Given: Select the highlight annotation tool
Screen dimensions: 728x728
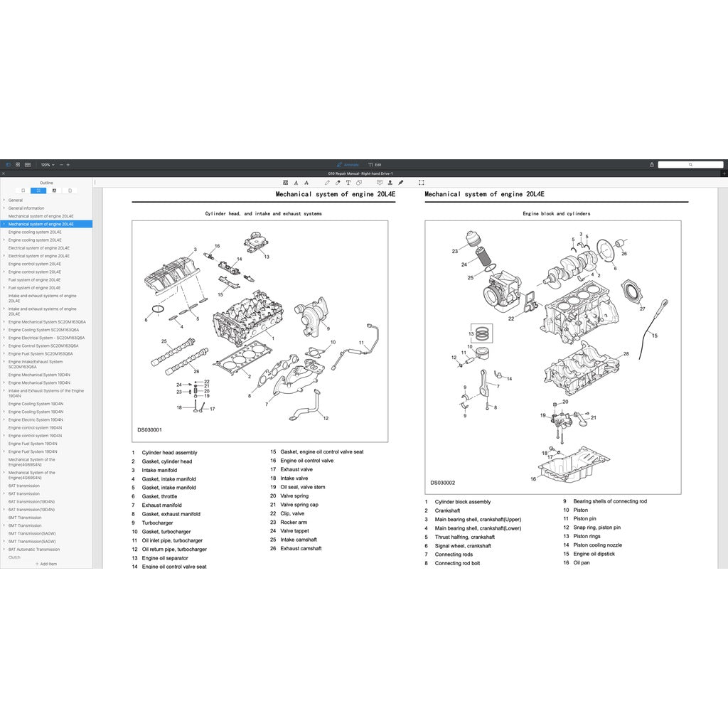Looking at the screenshot, I should (x=285, y=183).
